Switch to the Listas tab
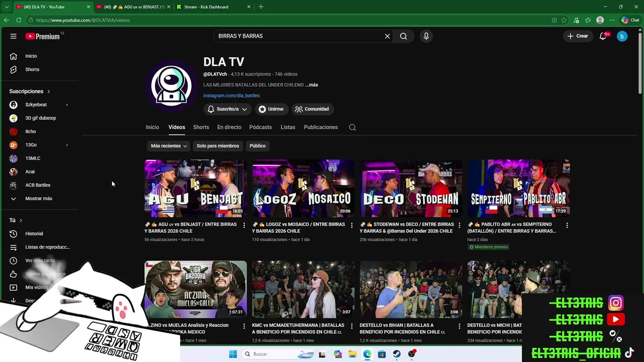The width and height of the screenshot is (644, 362). tap(288, 127)
